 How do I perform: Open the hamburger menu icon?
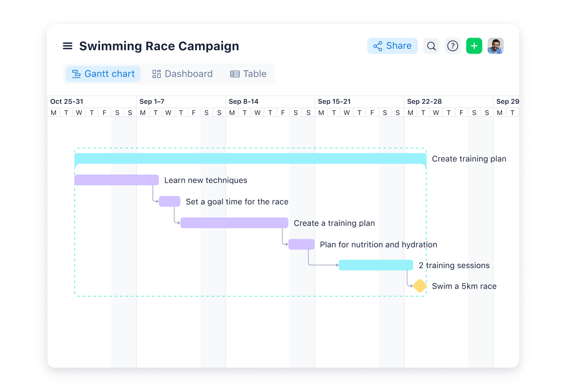click(x=68, y=46)
